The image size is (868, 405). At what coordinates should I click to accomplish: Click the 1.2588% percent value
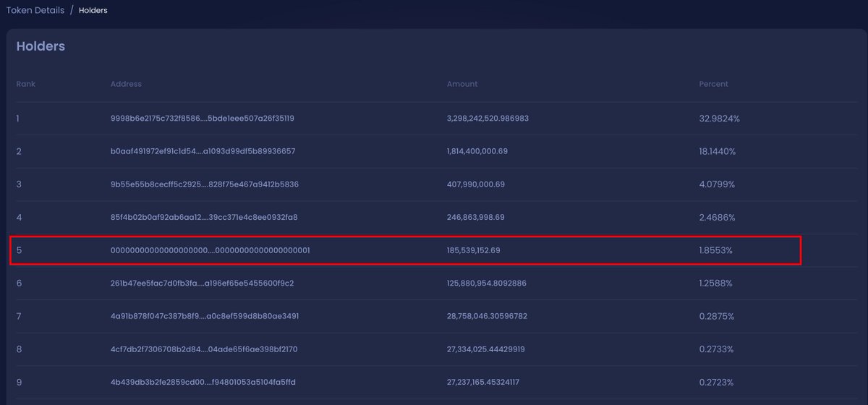716,283
